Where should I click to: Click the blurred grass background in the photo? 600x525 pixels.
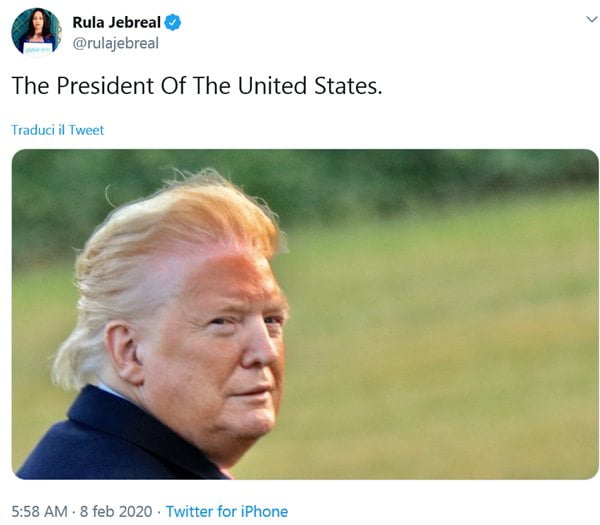pyautogui.click(x=440, y=344)
